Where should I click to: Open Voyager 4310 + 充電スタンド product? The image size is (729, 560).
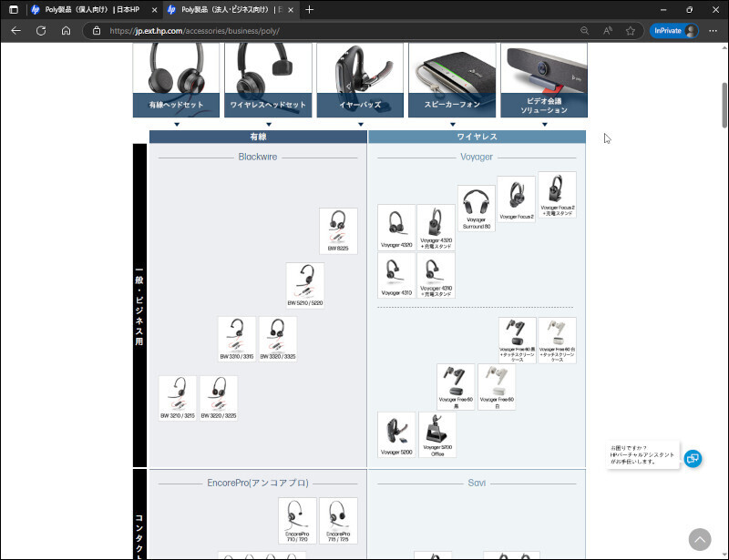[436, 276]
